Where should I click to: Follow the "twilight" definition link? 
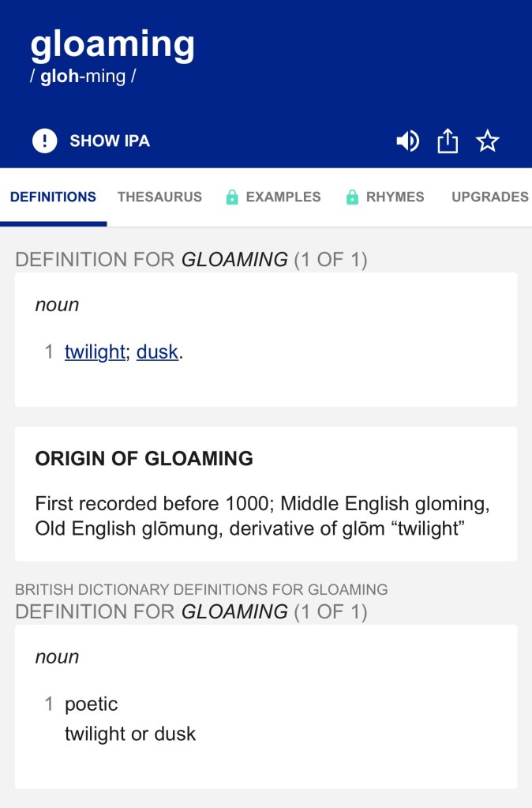click(95, 352)
